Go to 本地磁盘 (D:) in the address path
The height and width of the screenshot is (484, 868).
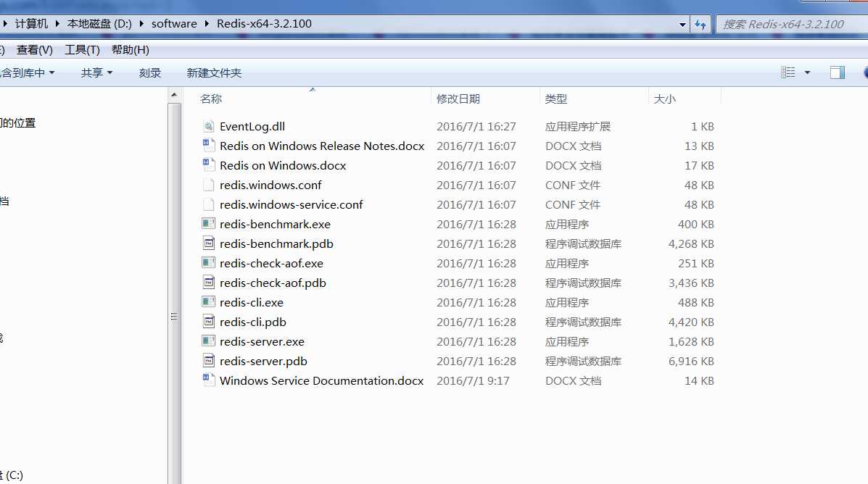pos(99,24)
